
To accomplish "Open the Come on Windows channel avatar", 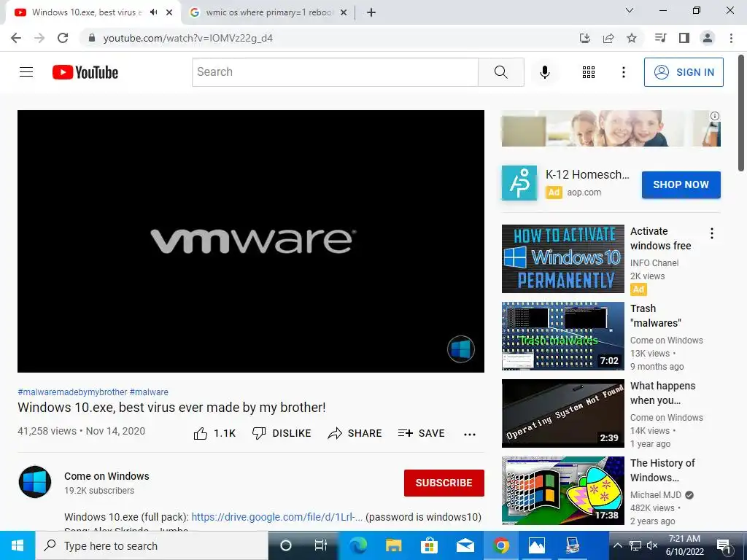I will [35, 481].
